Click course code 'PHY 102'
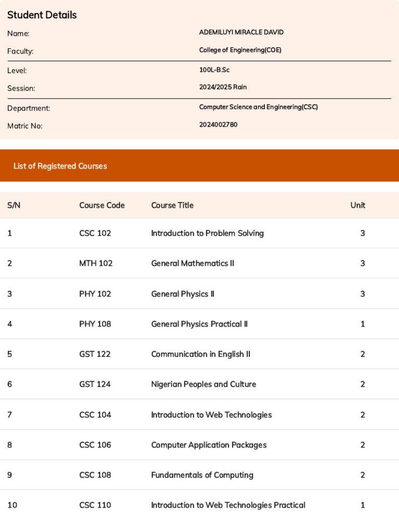399x532 pixels. pyautogui.click(x=95, y=294)
